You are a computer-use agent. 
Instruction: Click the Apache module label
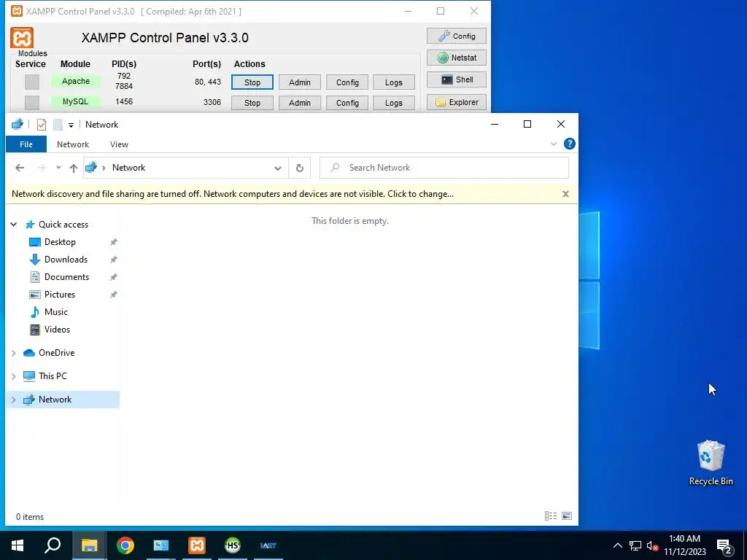(x=76, y=82)
